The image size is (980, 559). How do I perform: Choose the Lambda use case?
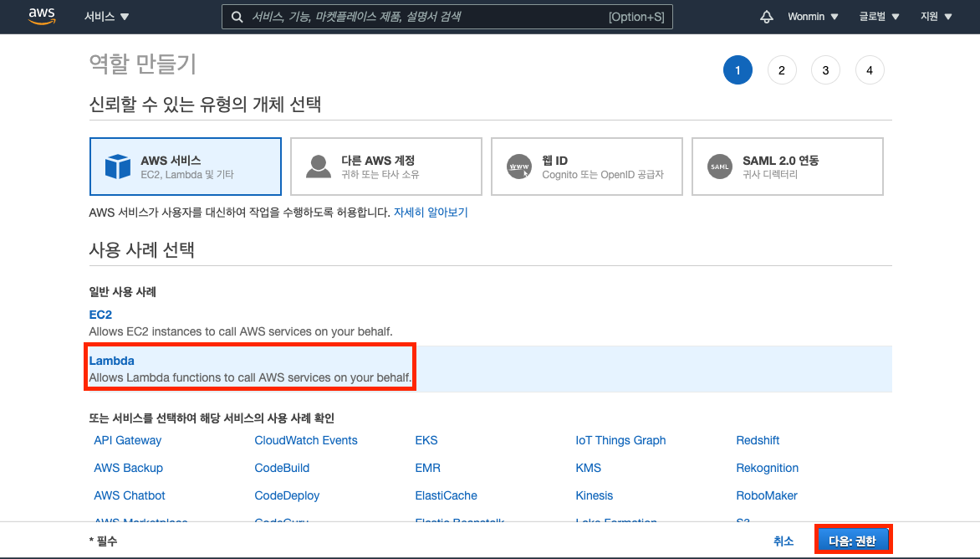pos(111,361)
